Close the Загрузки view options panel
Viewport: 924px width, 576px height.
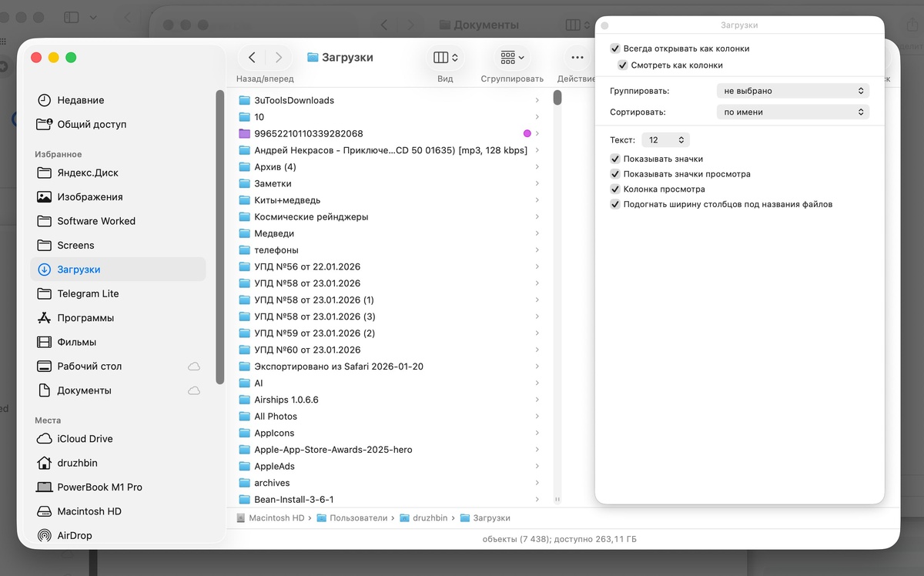(x=605, y=25)
